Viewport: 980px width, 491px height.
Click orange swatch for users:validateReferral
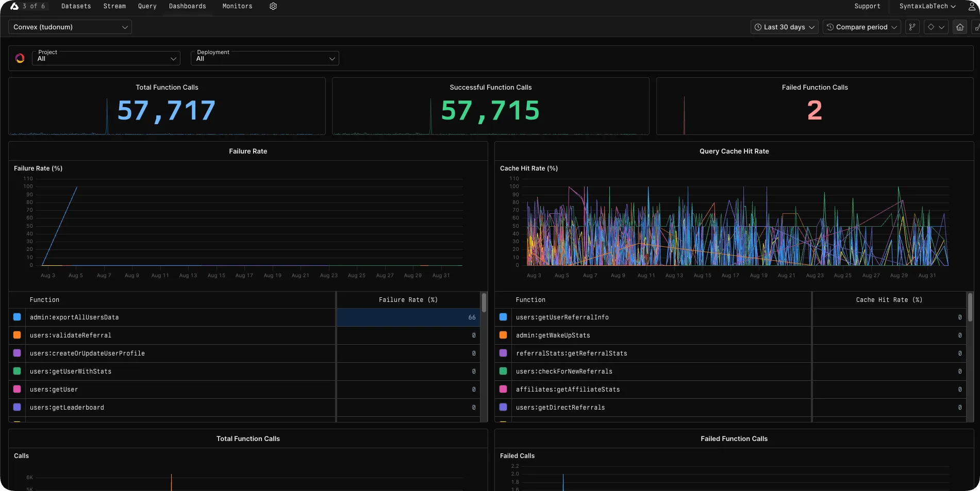(x=17, y=335)
